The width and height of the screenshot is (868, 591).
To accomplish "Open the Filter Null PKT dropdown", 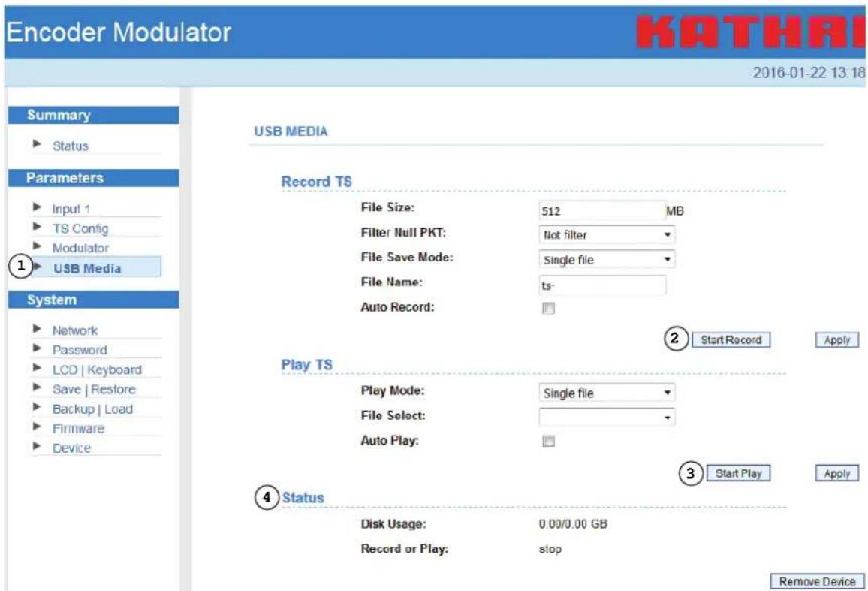I will point(607,235).
